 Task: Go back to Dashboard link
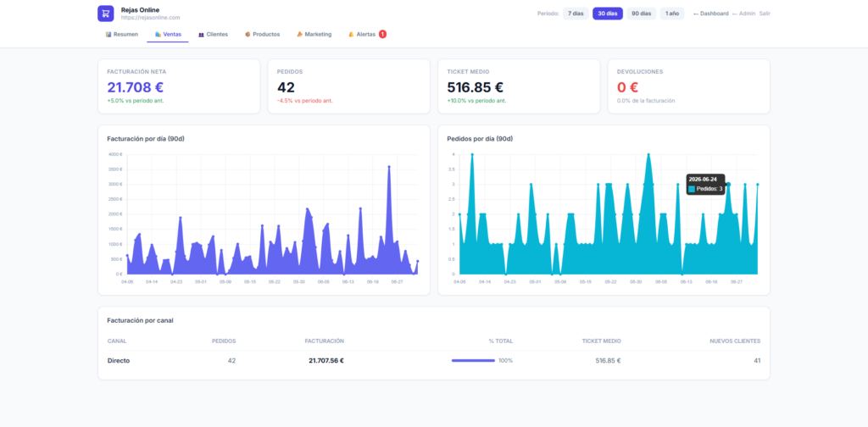point(711,14)
